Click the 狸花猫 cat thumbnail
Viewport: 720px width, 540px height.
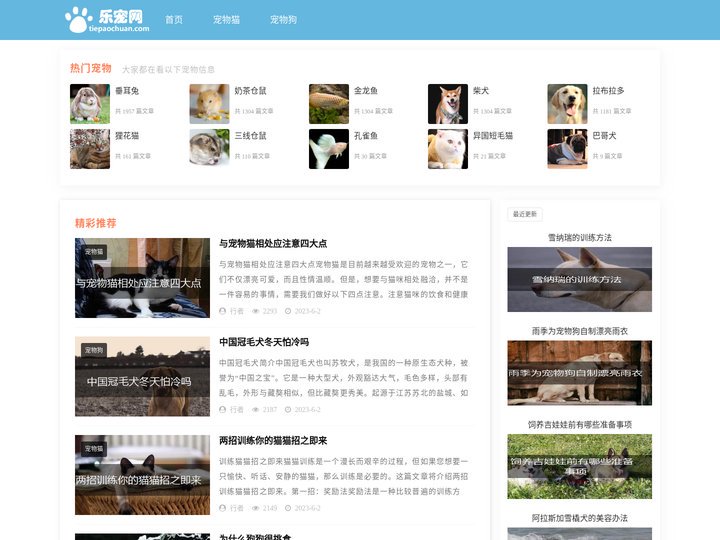[90, 149]
